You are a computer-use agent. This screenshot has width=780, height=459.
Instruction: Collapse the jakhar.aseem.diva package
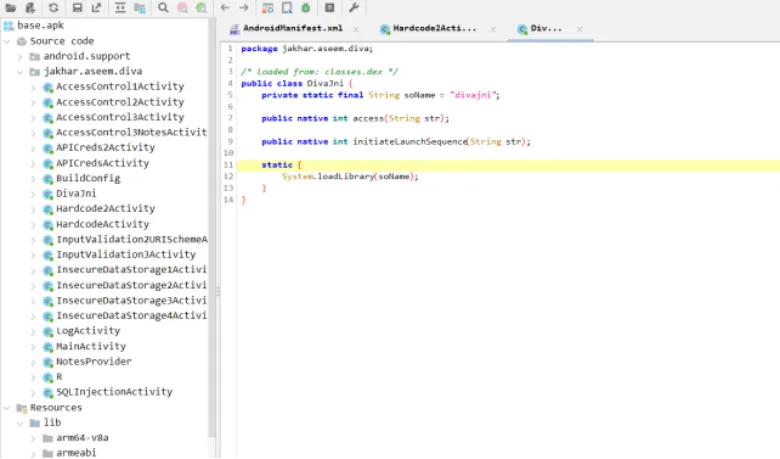pyautogui.click(x=20, y=72)
